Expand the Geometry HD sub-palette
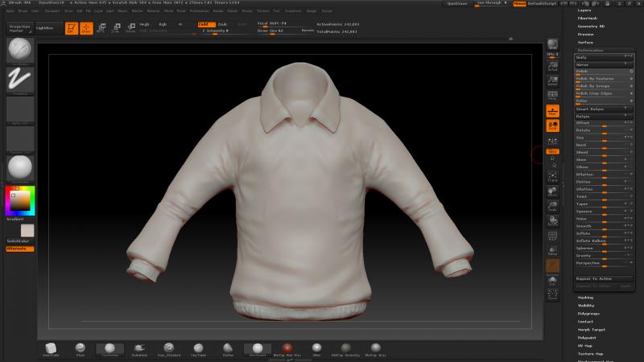 coord(591,27)
